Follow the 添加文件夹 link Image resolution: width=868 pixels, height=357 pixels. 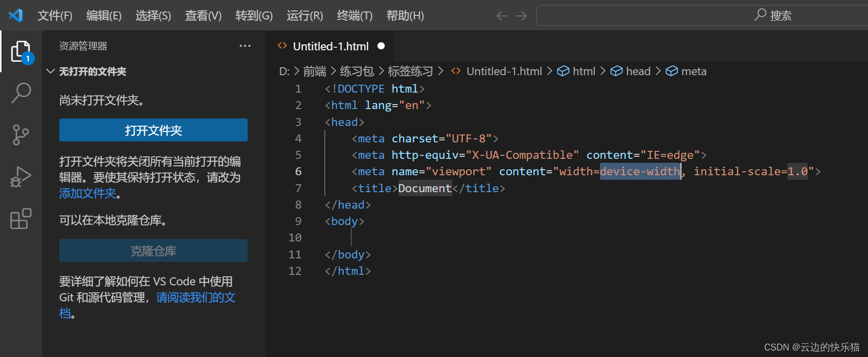tap(88, 193)
